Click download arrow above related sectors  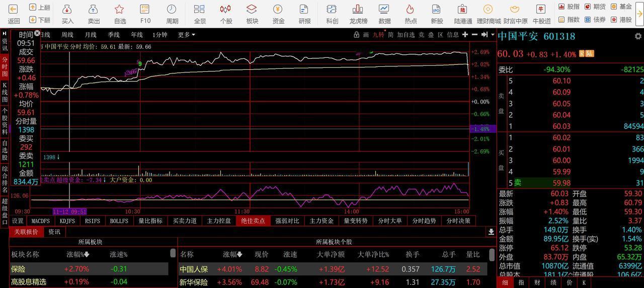click(491, 232)
